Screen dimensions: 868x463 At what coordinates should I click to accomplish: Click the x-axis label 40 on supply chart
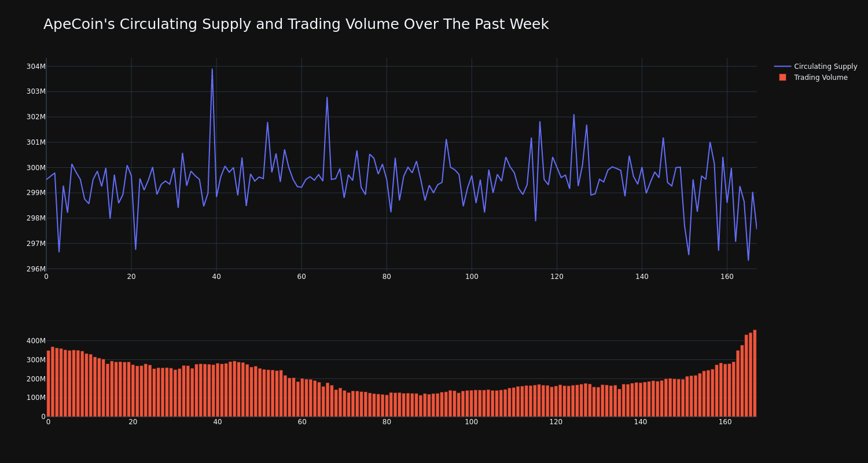216,277
